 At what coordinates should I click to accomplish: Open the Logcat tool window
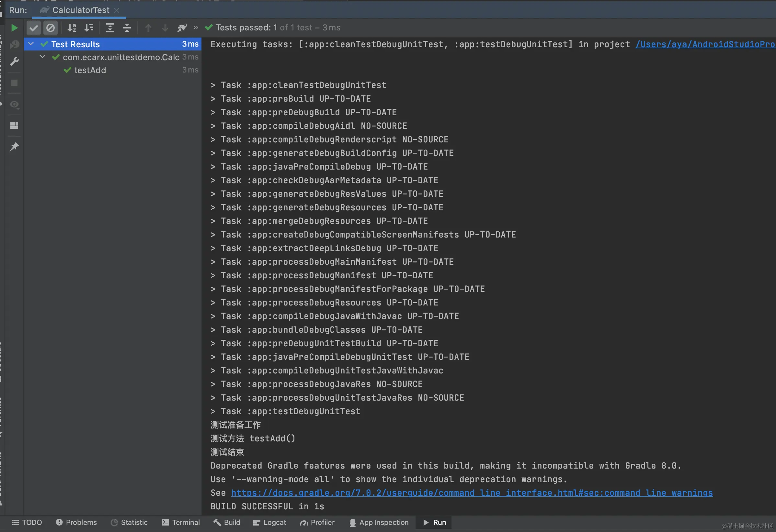270,522
